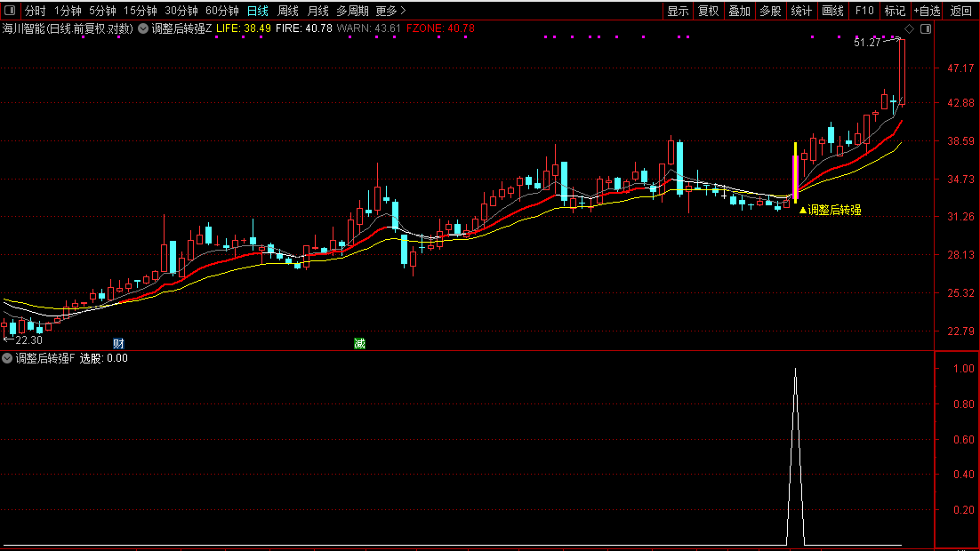Click the stock title 海川智能(日线.前复权.对数)
The image size is (980, 551).
pyautogui.click(x=68, y=28)
